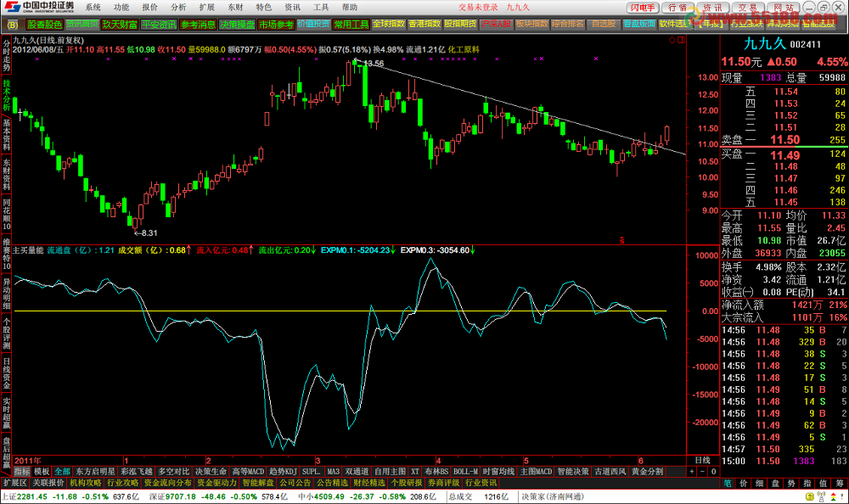Select the BOLL-M indicator tab
This screenshot has height=504, width=849.
(x=465, y=472)
